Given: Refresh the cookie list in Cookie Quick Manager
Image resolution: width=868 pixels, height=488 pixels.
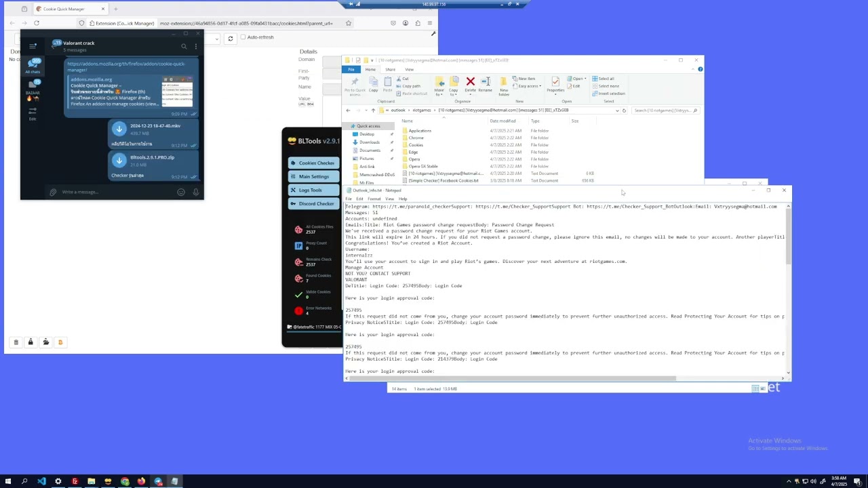Looking at the screenshot, I should 231,38.
